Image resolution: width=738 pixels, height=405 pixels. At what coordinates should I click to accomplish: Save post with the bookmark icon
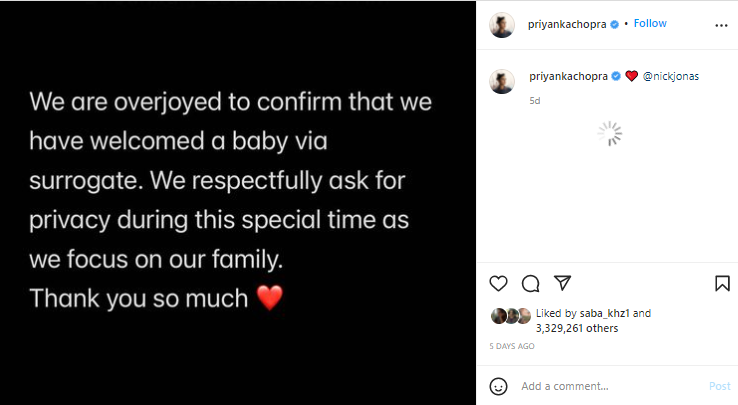pos(722,283)
